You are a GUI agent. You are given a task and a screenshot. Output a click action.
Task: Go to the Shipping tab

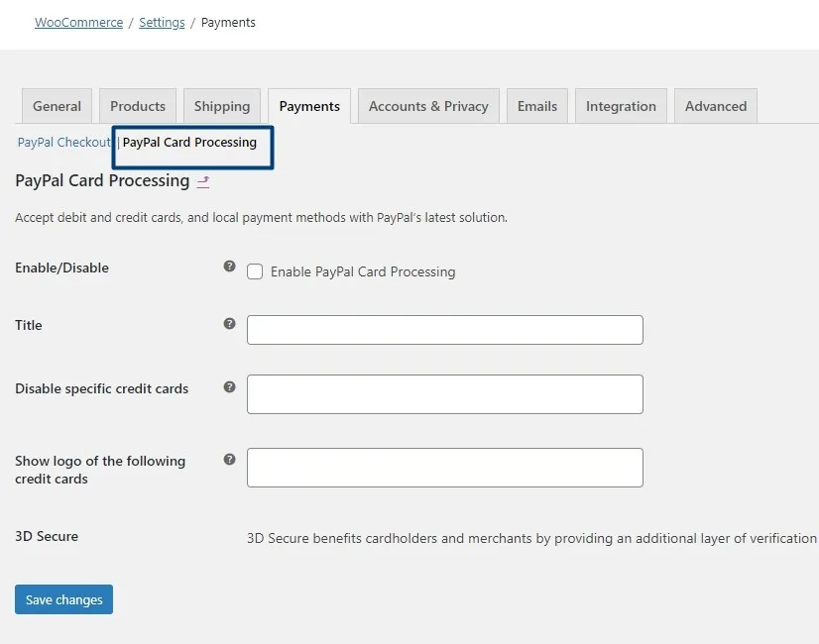pyautogui.click(x=222, y=106)
